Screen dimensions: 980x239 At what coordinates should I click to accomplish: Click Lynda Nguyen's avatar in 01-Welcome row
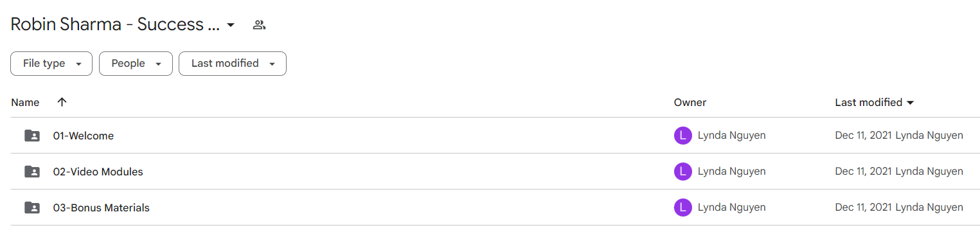pos(682,136)
